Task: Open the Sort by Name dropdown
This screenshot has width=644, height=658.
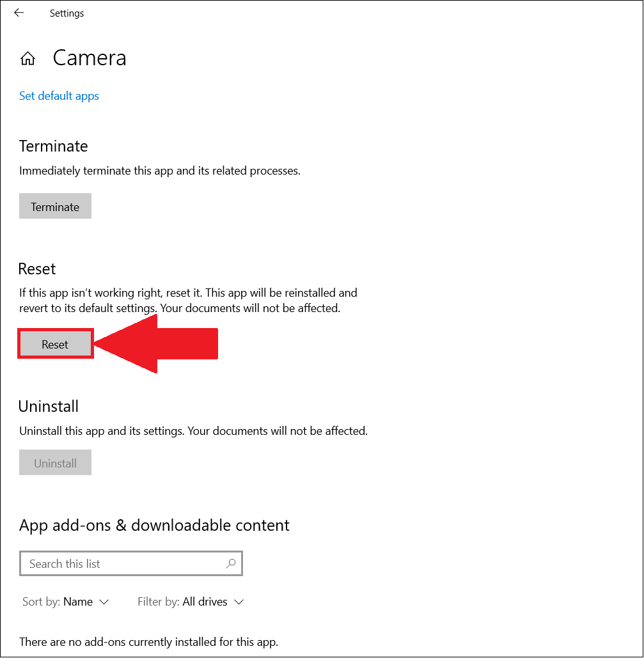Action: click(x=65, y=602)
